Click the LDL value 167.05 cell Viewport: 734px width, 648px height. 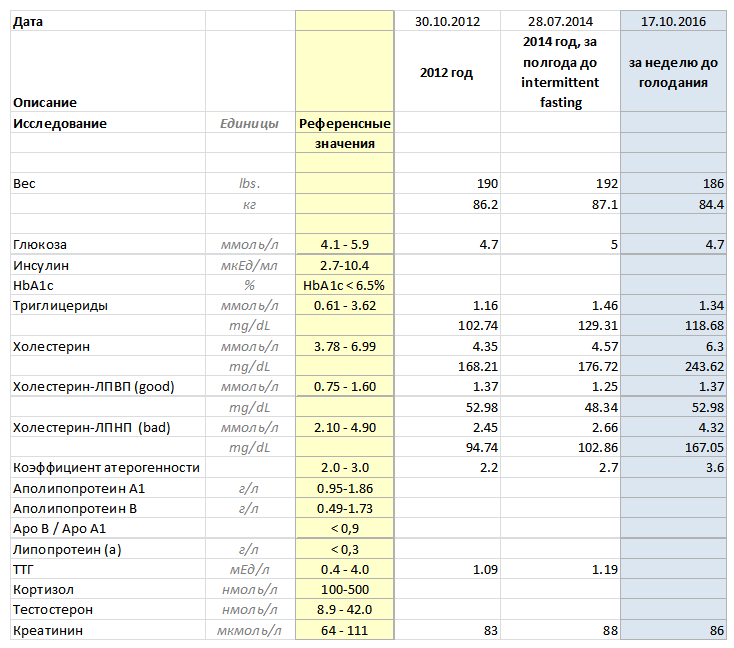tap(673, 447)
